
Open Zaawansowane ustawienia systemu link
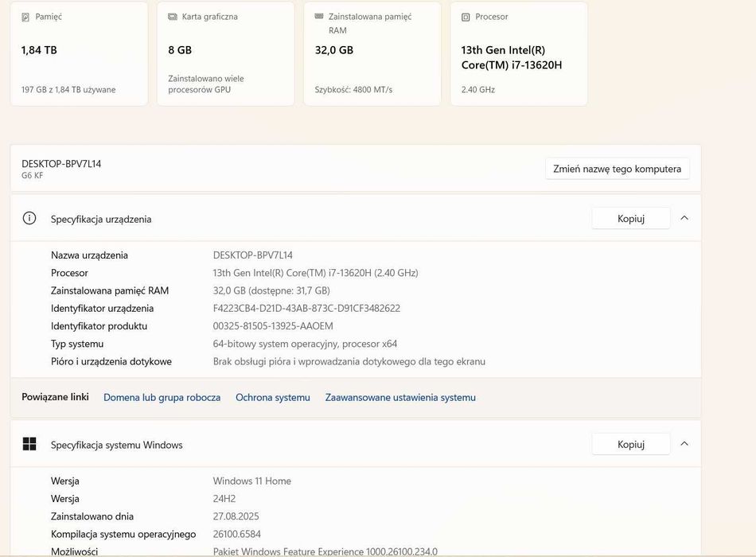[400, 397]
